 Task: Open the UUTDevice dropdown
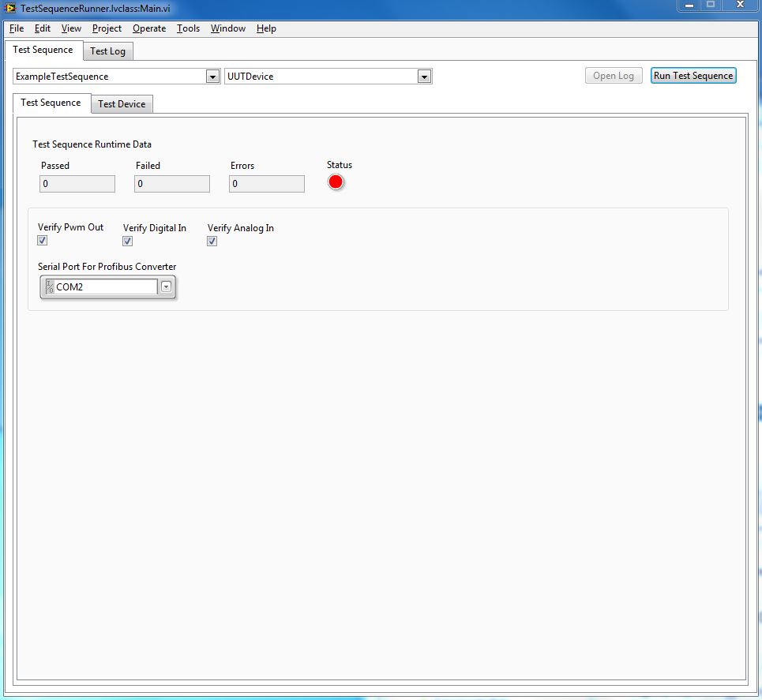[425, 76]
